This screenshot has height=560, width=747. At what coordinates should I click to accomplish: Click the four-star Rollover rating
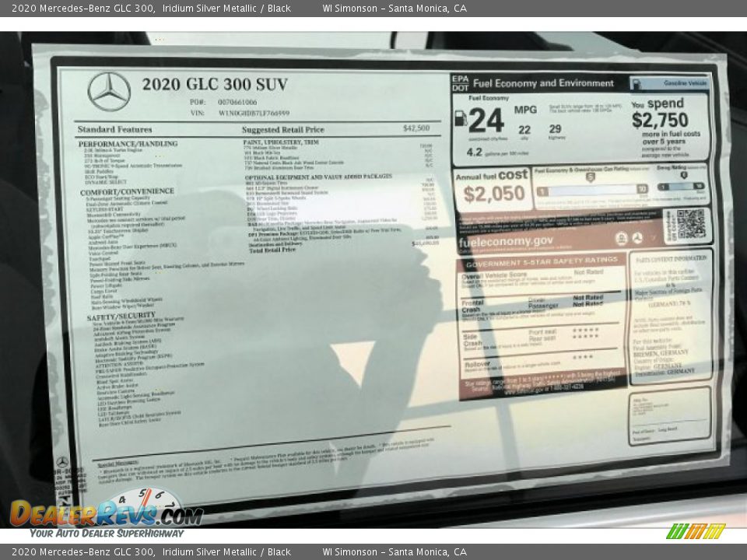click(x=582, y=357)
